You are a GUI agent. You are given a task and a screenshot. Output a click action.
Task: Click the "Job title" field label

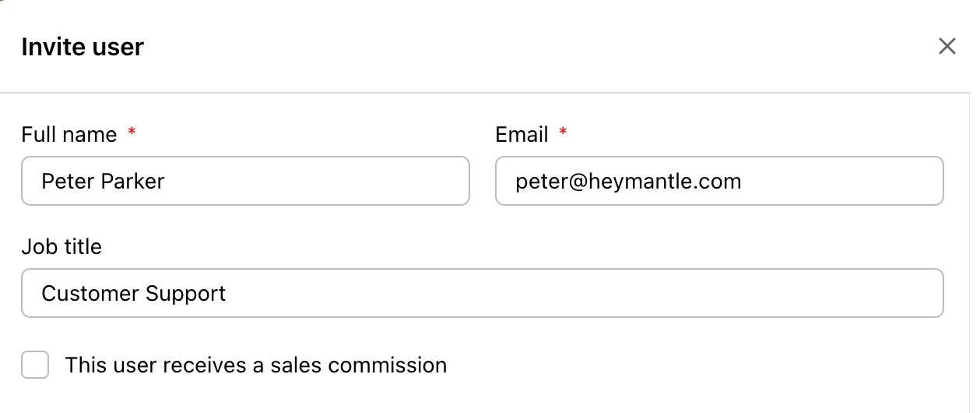pos(61,247)
